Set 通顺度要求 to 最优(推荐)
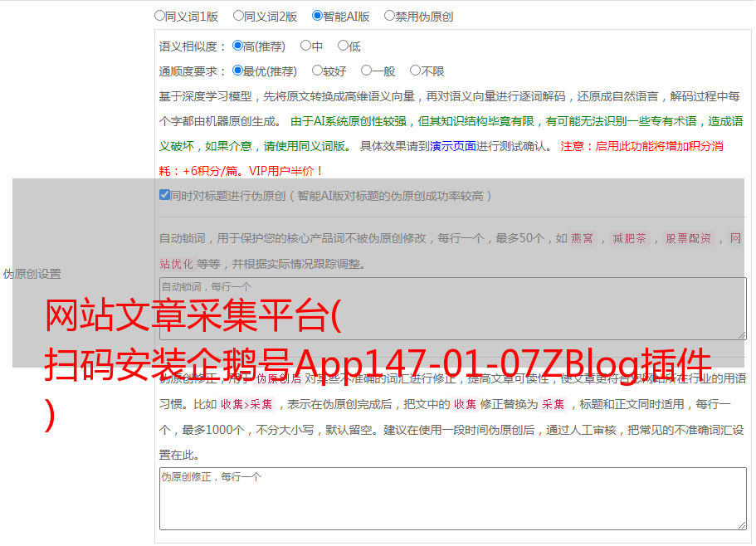Image resolution: width=756 pixels, height=546 pixels. (x=237, y=71)
